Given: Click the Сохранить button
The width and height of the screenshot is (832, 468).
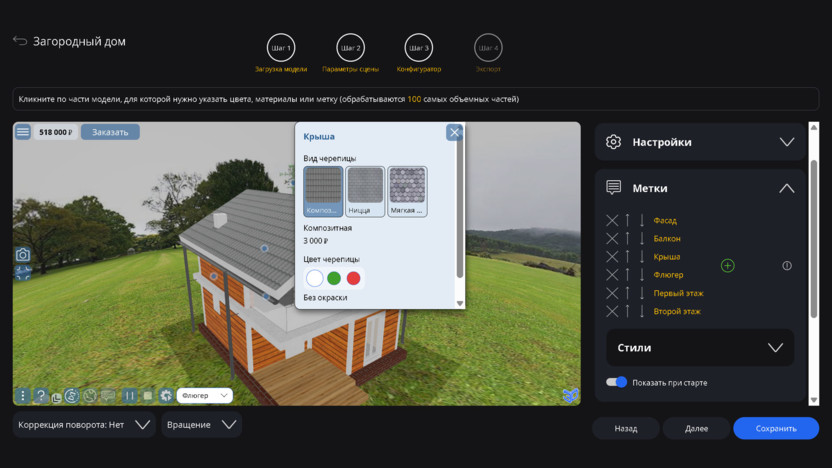Looking at the screenshot, I should click(x=776, y=428).
